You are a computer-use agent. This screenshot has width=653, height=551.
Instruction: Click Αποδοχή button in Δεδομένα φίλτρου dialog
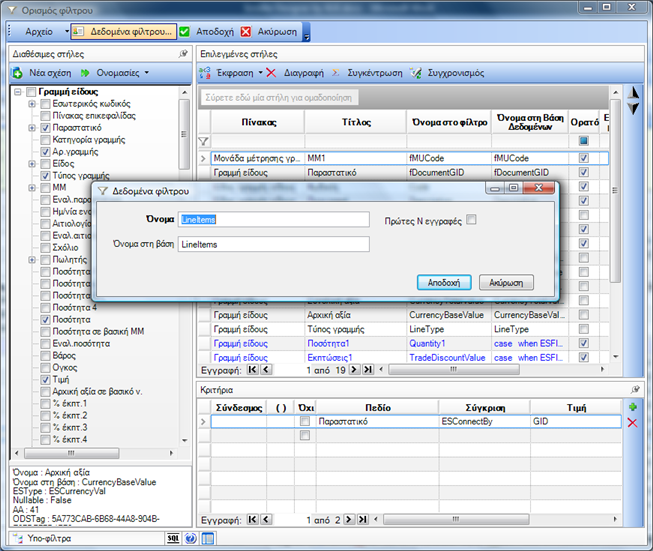(x=444, y=282)
